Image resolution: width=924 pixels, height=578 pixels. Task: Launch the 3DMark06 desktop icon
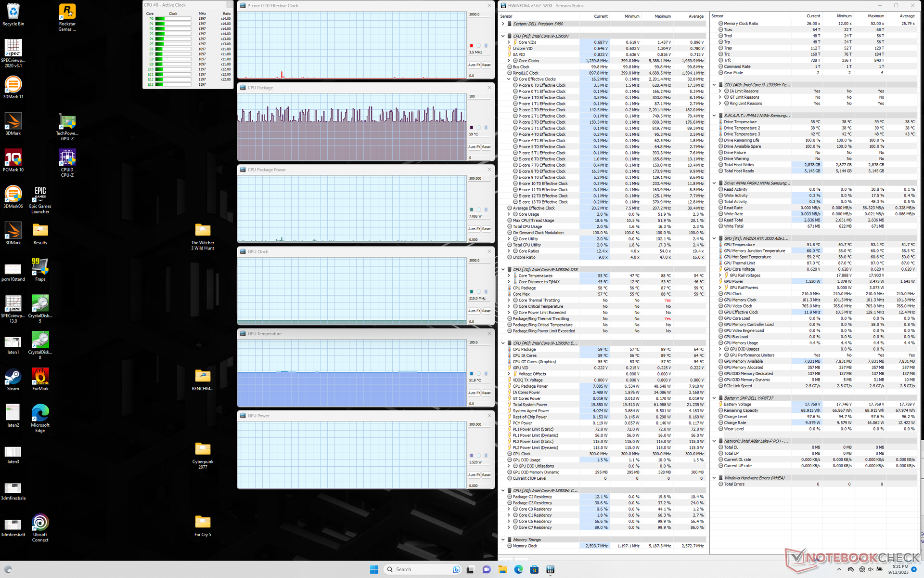(13, 197)
